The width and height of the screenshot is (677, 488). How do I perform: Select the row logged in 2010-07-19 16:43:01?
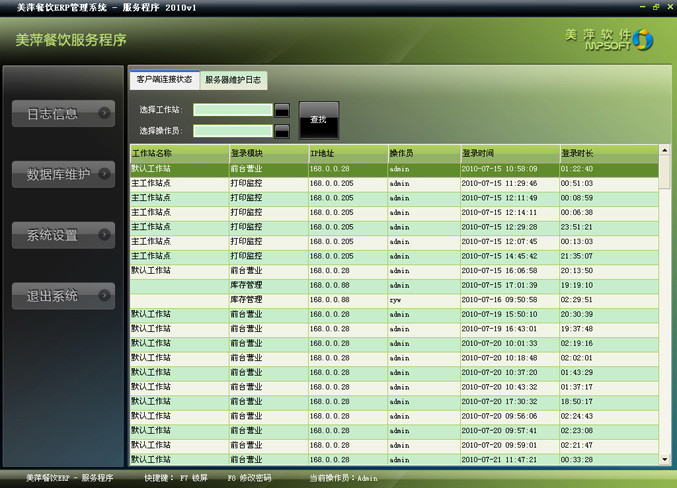394,329
